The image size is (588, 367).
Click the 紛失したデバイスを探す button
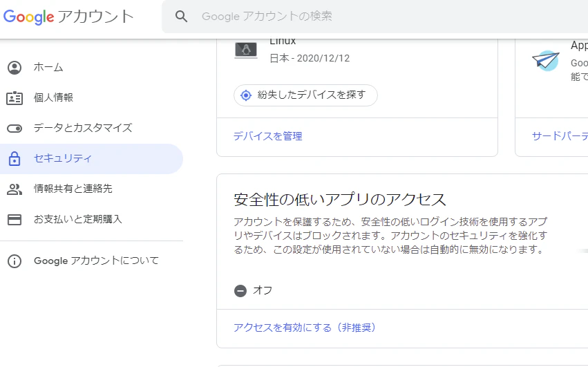pyautogui.click(x=305, y=95)
